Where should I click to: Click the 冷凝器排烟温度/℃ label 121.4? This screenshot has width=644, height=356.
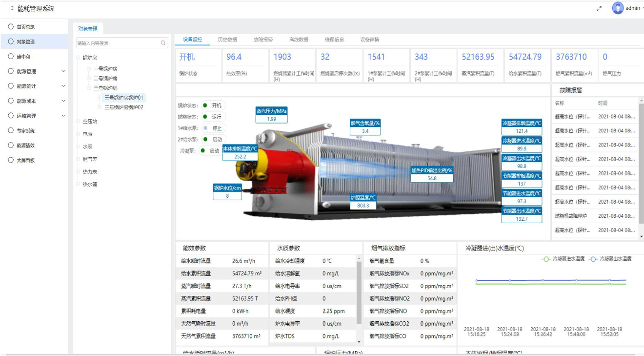click(522, 127)
